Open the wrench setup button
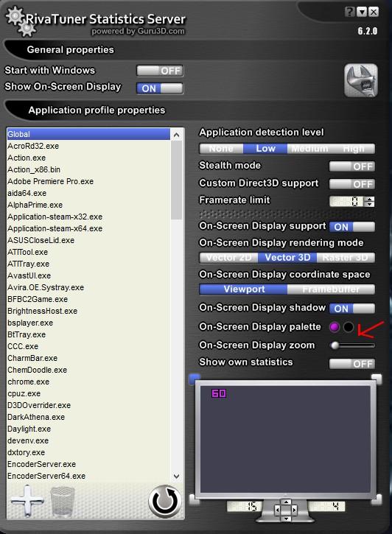392x534 pixels. 360,80
